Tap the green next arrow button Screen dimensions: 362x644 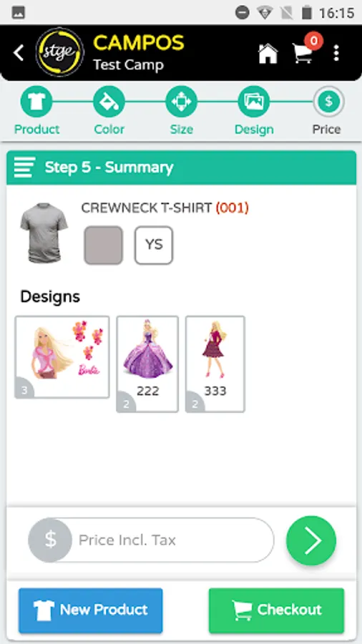coord(311,540)
